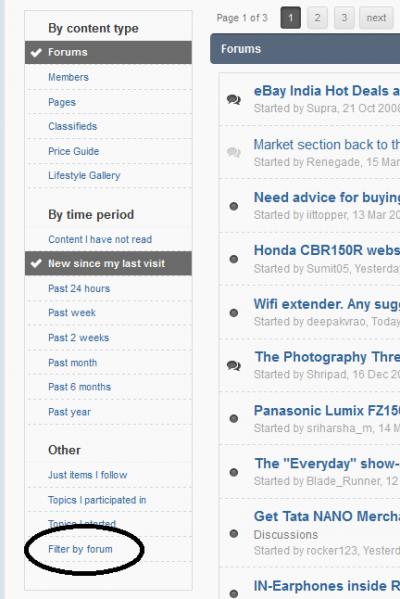Filter by Past 24 hours
This screenshot has width=400, height=599.
point(79,288)
